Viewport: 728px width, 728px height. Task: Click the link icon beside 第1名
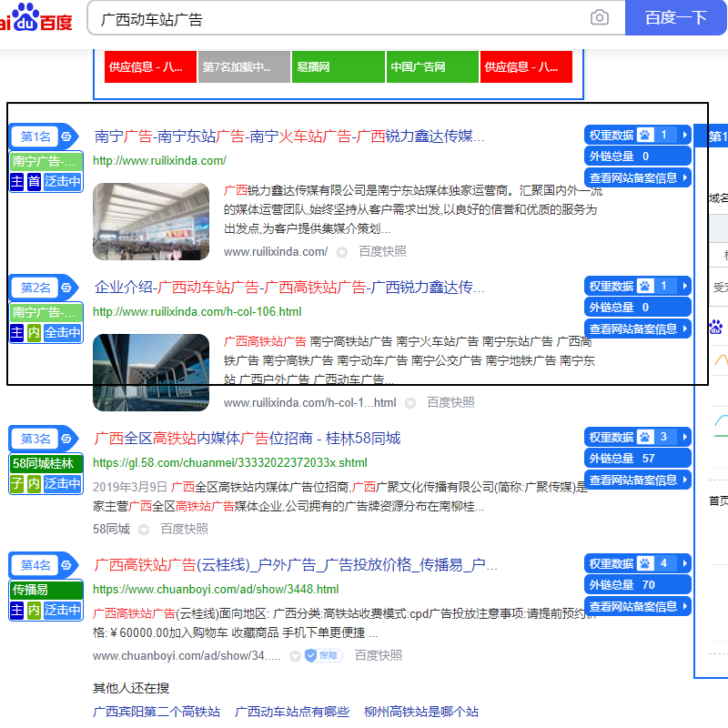pyautogui.click(x=66, y=136)
